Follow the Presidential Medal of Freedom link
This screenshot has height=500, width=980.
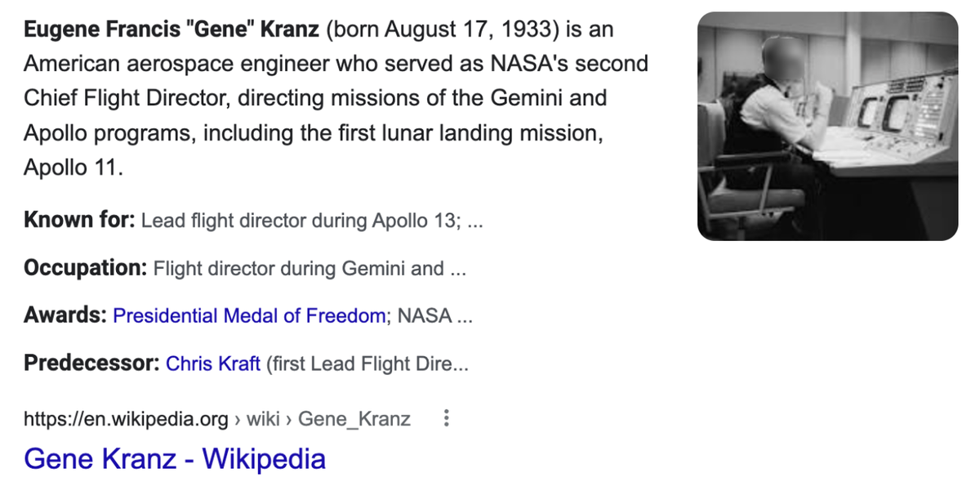click(x=249, y=315)
